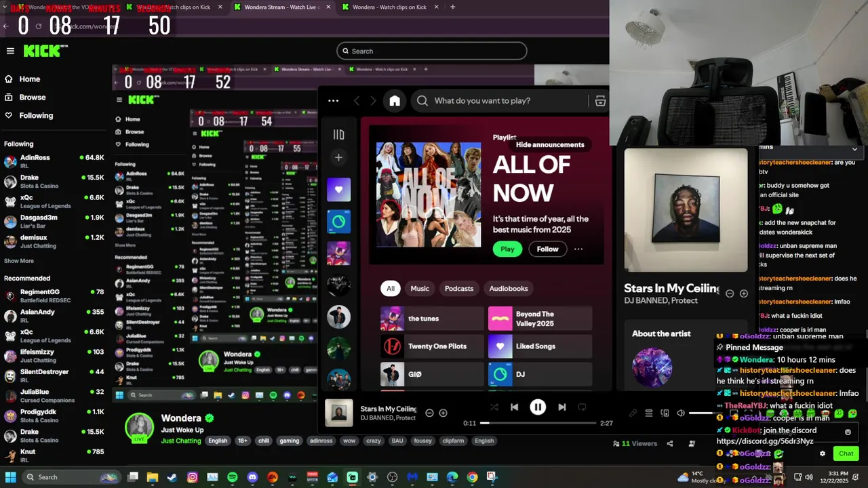Viewport: 868px width, 488px height.
Task: Collapse the Kick chat panel chevron
Action: [x=854, y=148]
